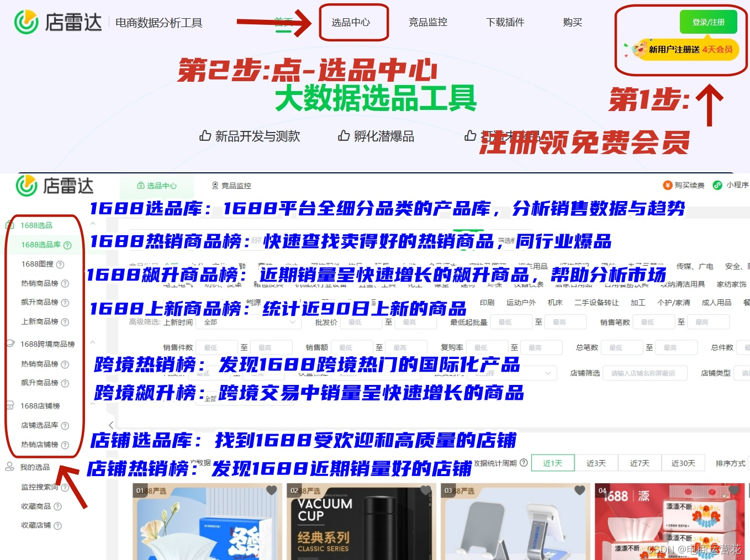Favorite product 03 phone stand heart icon

(579, 490)
